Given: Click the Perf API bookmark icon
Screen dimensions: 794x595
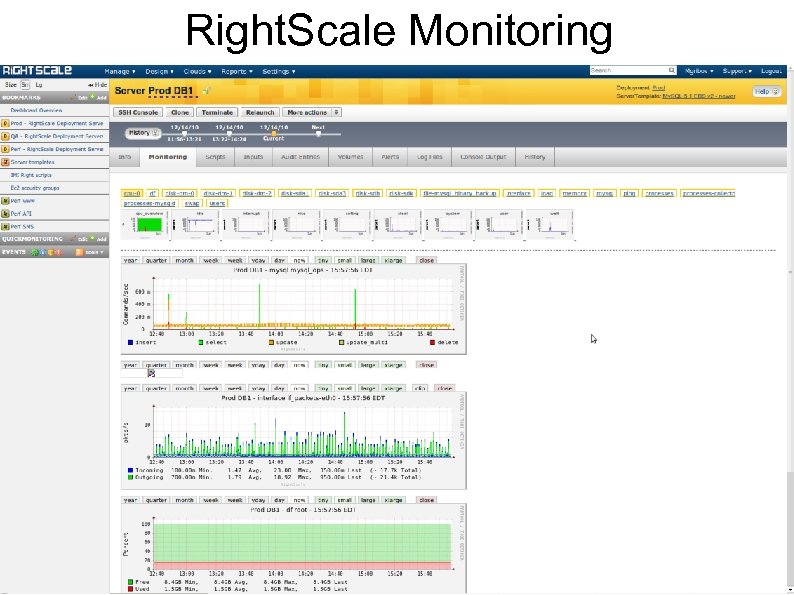Looking at the screenshot, I should (x=5, y=214).
